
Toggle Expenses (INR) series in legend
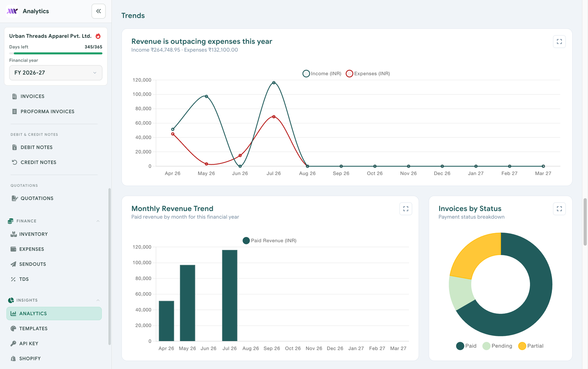[x=368, y=74]
